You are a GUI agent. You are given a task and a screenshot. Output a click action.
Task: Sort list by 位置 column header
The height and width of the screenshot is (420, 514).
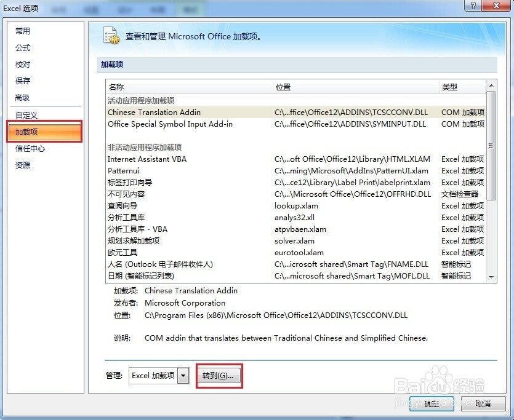pyautogui.click(x=356, y=87)
